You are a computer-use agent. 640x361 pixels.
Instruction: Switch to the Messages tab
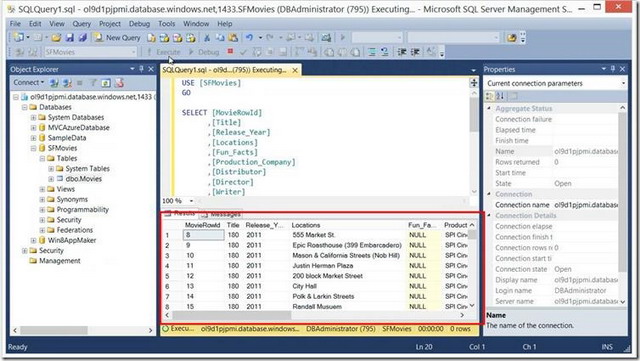click(x=221, y=214)
